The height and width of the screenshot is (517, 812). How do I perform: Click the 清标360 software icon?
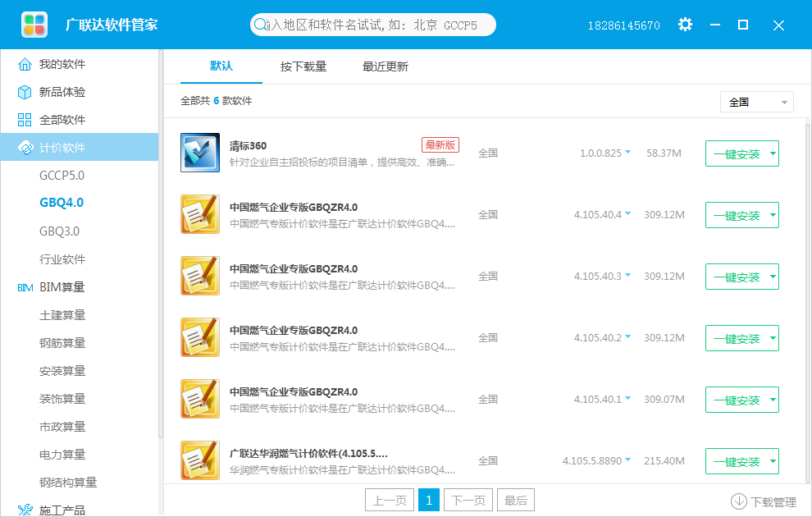point(200,153)
